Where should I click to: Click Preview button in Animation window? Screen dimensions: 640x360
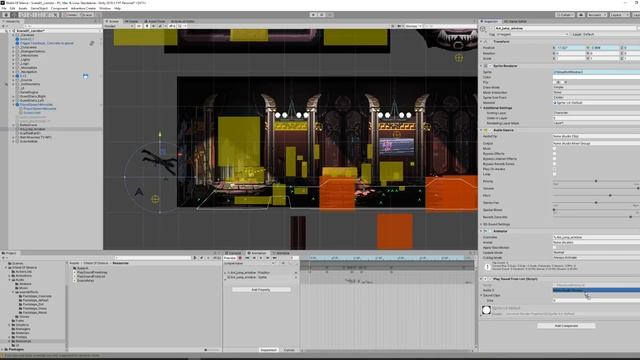(230, 258)
